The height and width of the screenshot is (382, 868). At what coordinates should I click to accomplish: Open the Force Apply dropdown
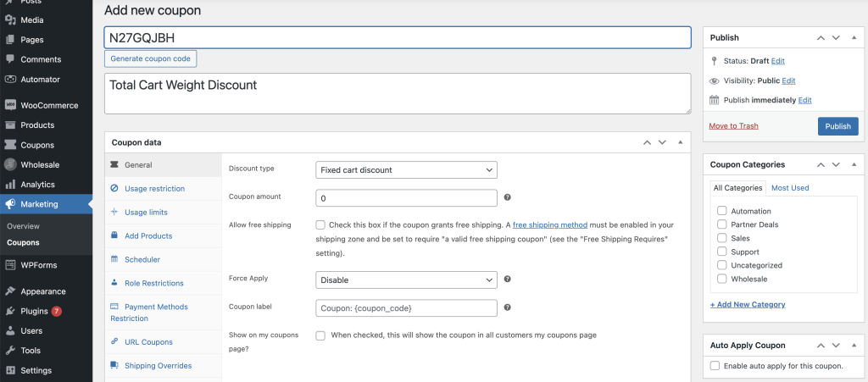point(406,280)
